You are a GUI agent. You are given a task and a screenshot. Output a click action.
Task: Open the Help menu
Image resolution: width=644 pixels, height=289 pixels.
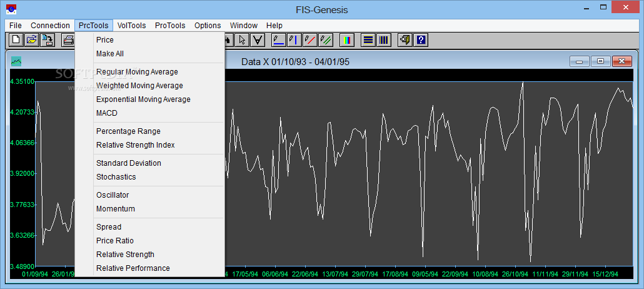click(x=274, y=26)
